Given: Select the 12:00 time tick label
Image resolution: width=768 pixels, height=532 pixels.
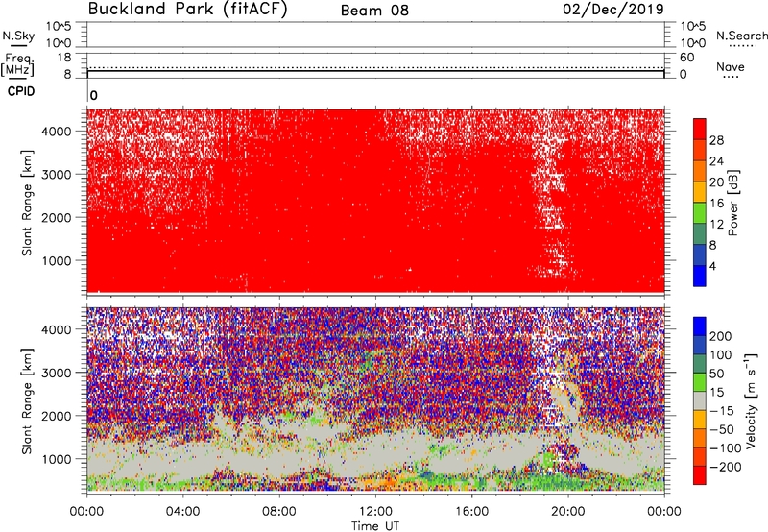Looking at the screenshot, I should tap(375, 512).
